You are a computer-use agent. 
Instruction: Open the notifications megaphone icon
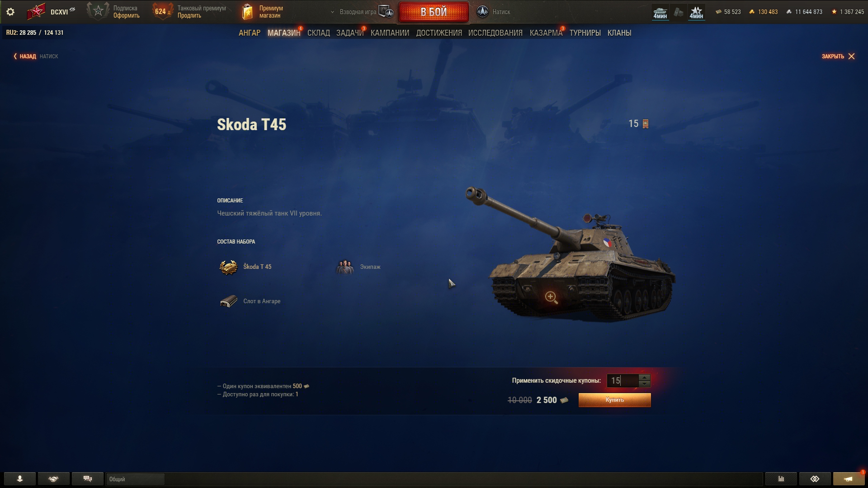point(849,479)
